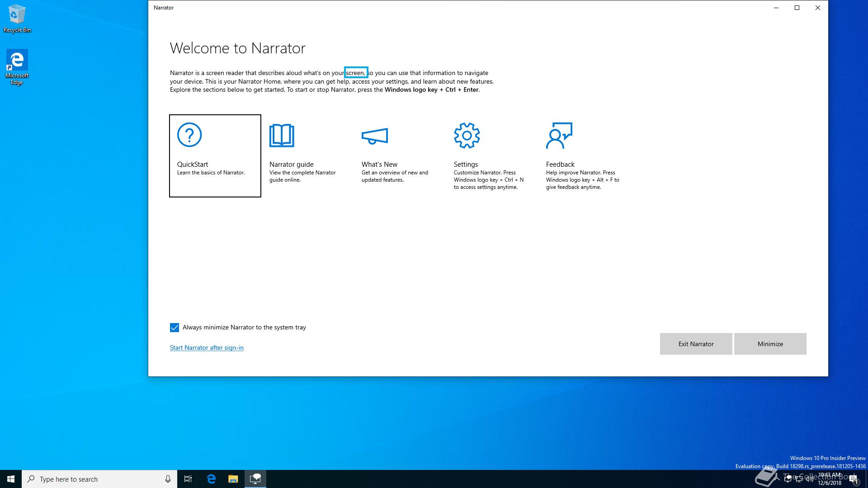Open File Explorer from the taskbar
868x488 pixels.
[233, 479]
